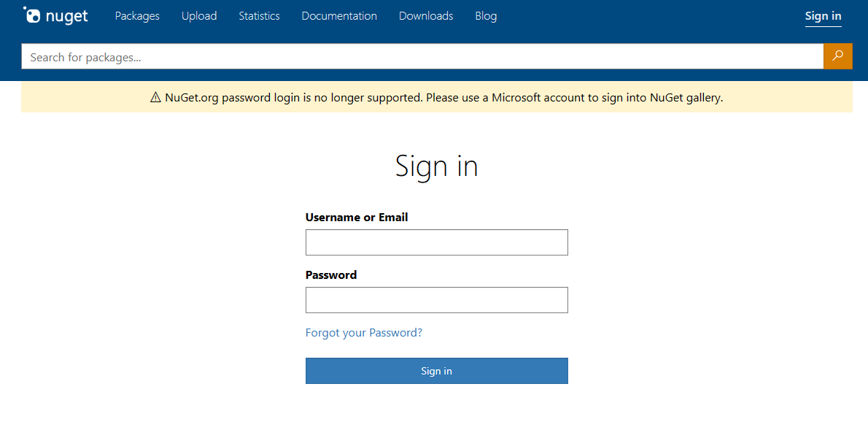This screenshot has height=438, width=868.
Task: Click the orange search magnifier icon
Action: pos(837,56)
